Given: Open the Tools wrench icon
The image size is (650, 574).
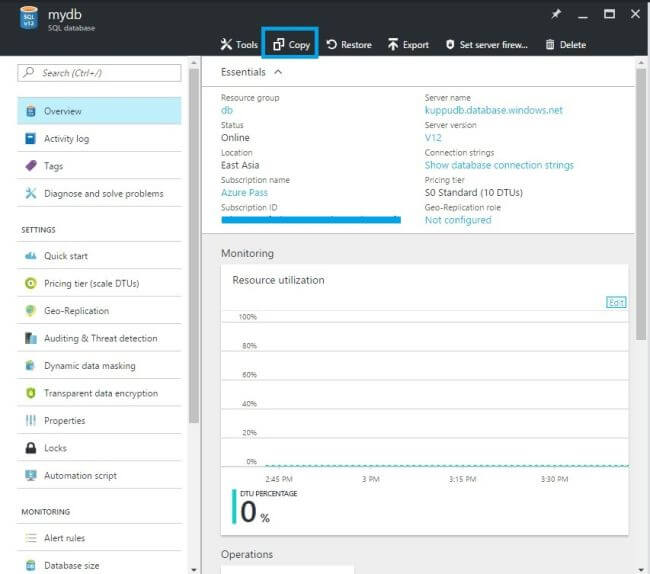Looking at the screenshot, I should 226,44.
